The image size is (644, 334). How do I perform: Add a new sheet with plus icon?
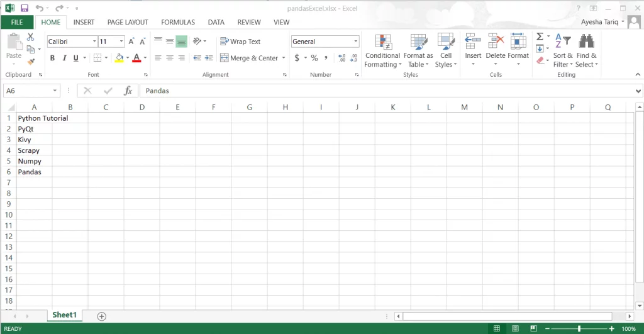tap(101, 316)
